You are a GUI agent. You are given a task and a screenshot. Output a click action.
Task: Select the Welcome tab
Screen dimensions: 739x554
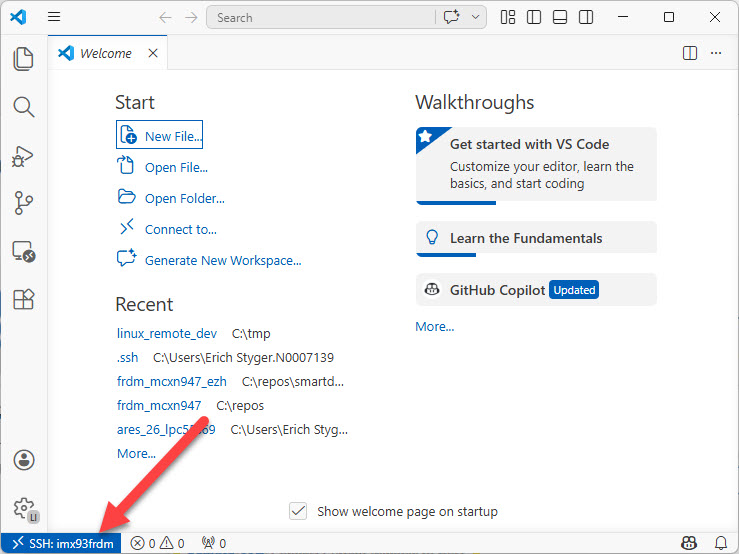pyautogui.click(x=107, y=53)
